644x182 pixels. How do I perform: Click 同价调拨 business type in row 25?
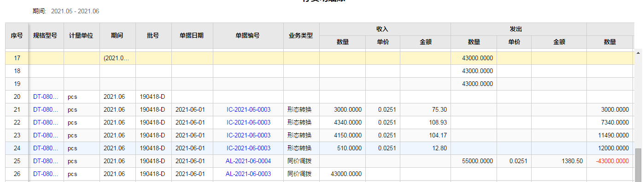pos(299,161)
